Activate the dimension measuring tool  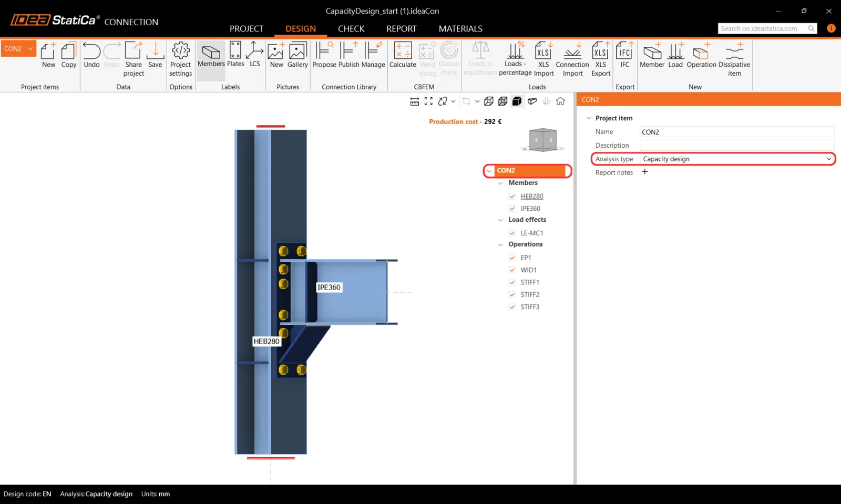pos(415,101)
